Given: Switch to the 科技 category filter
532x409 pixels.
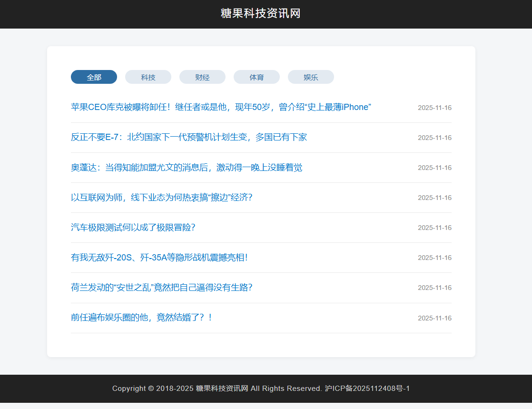Looking at the screenshot, I should click(148, 77).
